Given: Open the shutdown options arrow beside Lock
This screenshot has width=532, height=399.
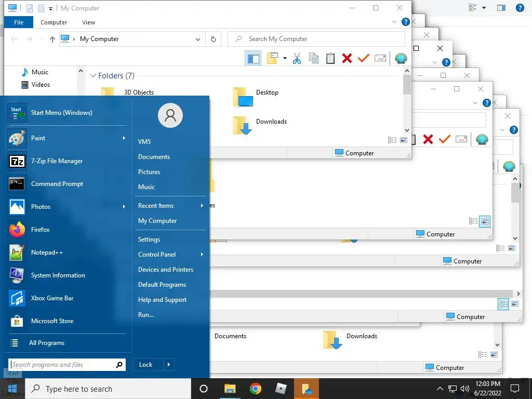Looking at the screenshot, I should click(x=169, y=365).
